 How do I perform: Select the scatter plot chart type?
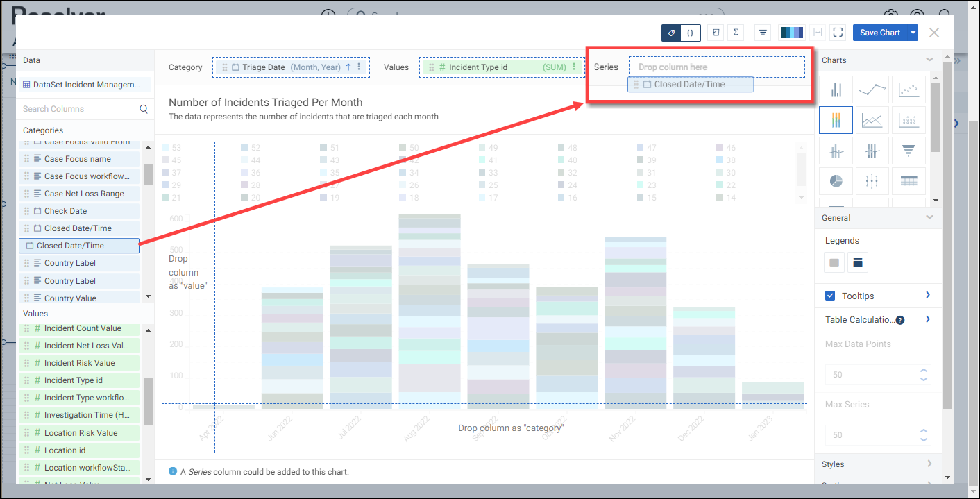coord(908,90)
